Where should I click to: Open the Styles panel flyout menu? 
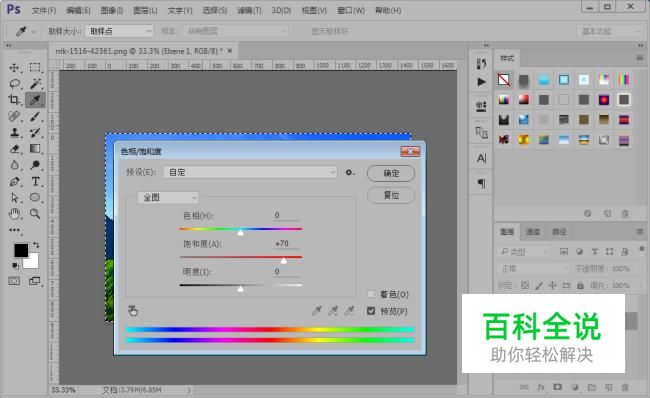point(640,58)
